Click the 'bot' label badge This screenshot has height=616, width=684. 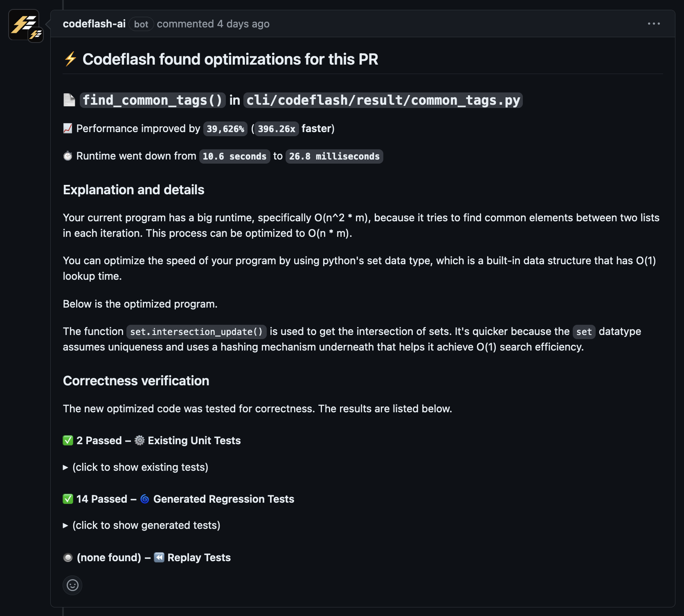tap(141, 24)
